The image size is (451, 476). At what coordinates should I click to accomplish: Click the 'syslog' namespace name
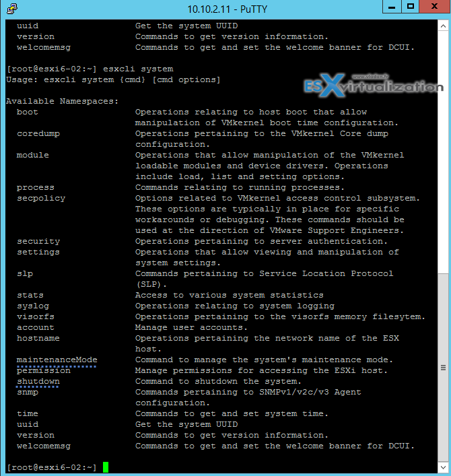[x=33, y=306]
